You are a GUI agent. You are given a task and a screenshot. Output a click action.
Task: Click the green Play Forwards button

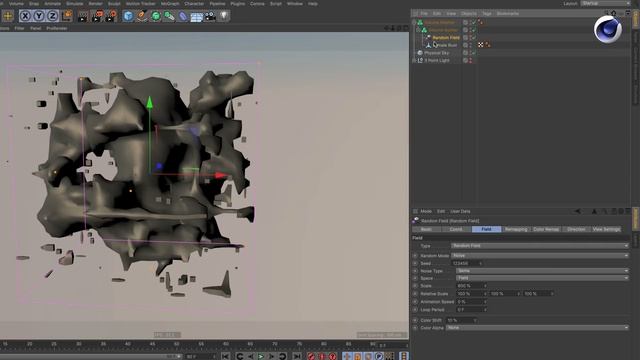point(261,356)
